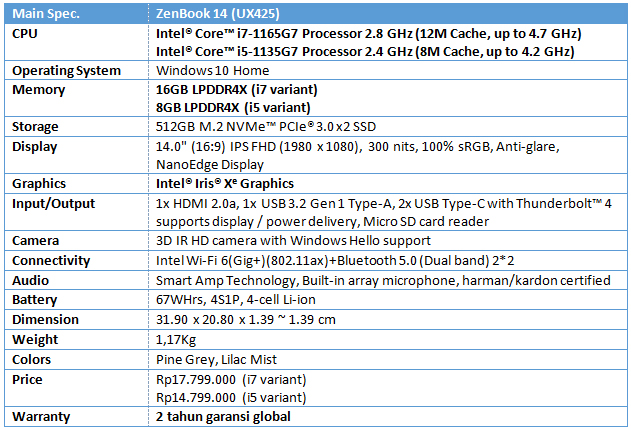Click the '1,17Kg' weight value
Viewport: 631px width, 429px height.
(x=176, y=340)
